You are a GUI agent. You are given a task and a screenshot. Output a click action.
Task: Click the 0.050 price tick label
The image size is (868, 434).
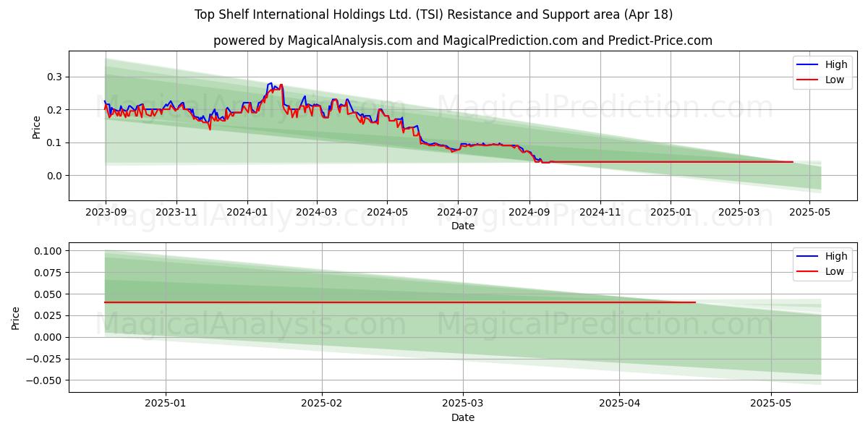coord(50,294)
